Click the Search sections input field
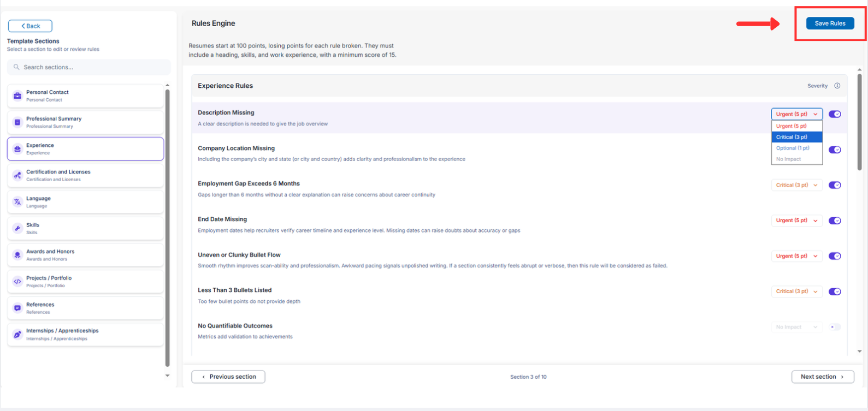Image resolution: width=868 pixels, height=411 pixels. [x=89, y=67]
